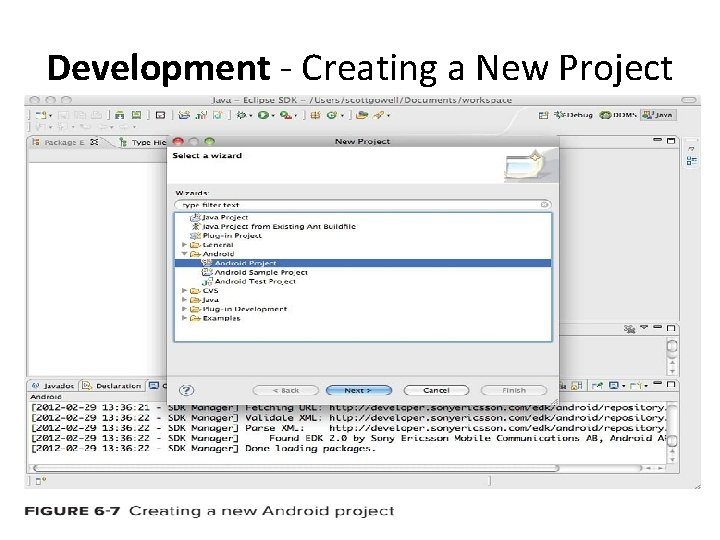
Task: Close the Package Explorer tab with its X
Action: coord(94,142)
